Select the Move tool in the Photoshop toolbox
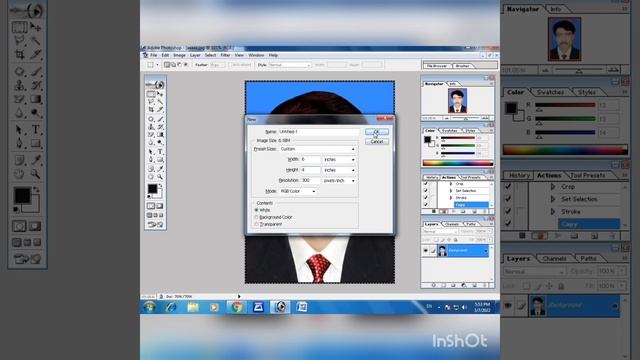The image size is (640, 360). [x=160, y=94]
